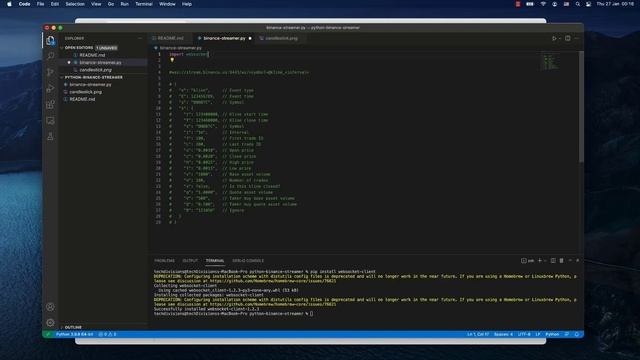
Task: Open the Edit menu
Action: (x=55, y=4)
